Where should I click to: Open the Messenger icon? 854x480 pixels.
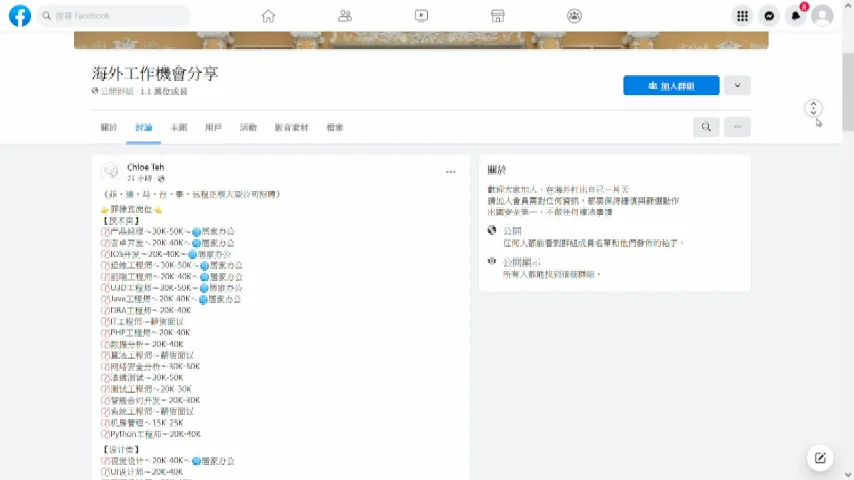(769, 16)
